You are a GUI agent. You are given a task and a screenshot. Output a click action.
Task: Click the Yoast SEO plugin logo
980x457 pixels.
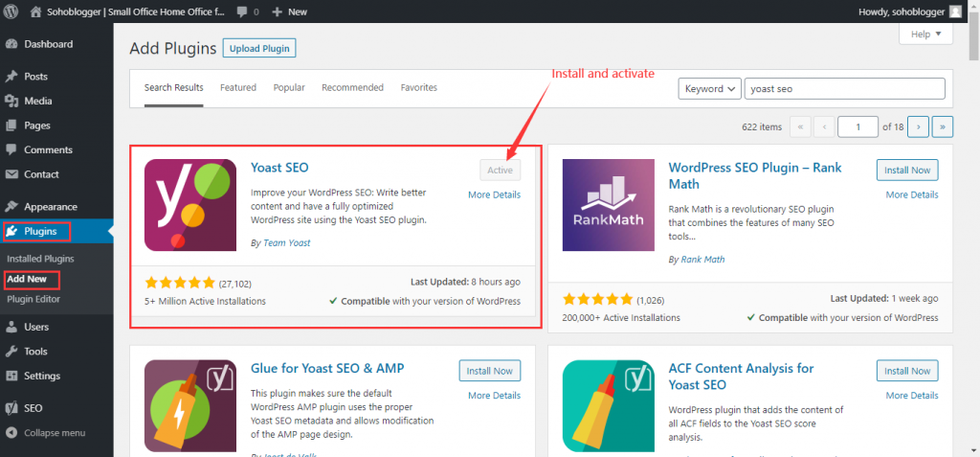click(190, 205)
